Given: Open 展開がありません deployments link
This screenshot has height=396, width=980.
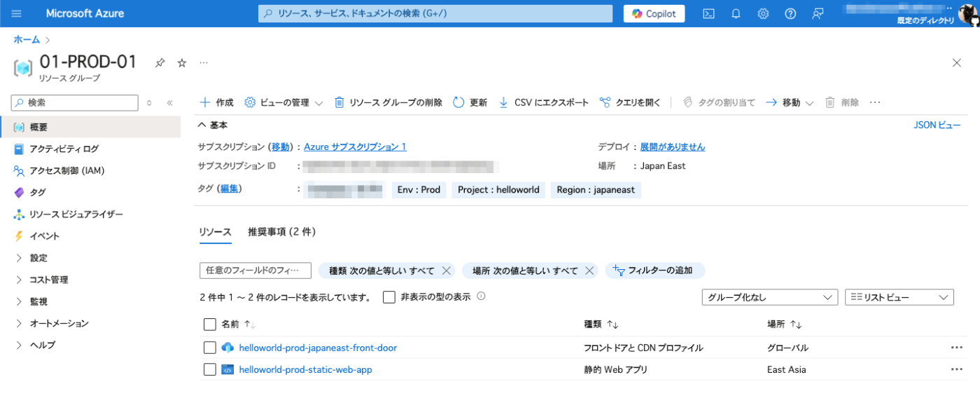Looking at the screenshot, I should point(673,146).
